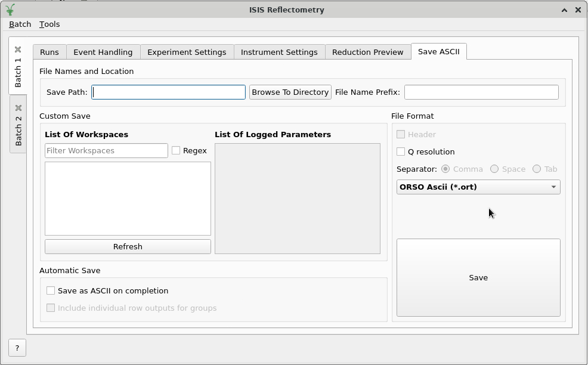588x365 pixels.
Task: Click the Browse To Directory button
Action: [290, 92]
